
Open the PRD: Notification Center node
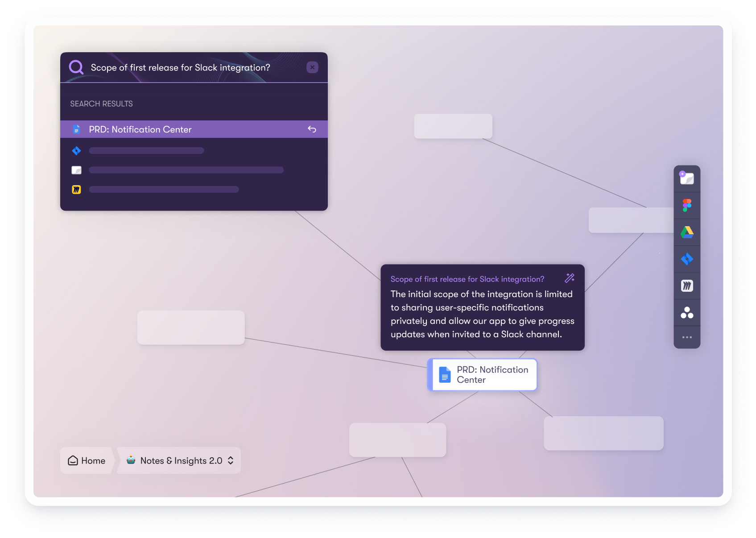click(x=482, y=375)
